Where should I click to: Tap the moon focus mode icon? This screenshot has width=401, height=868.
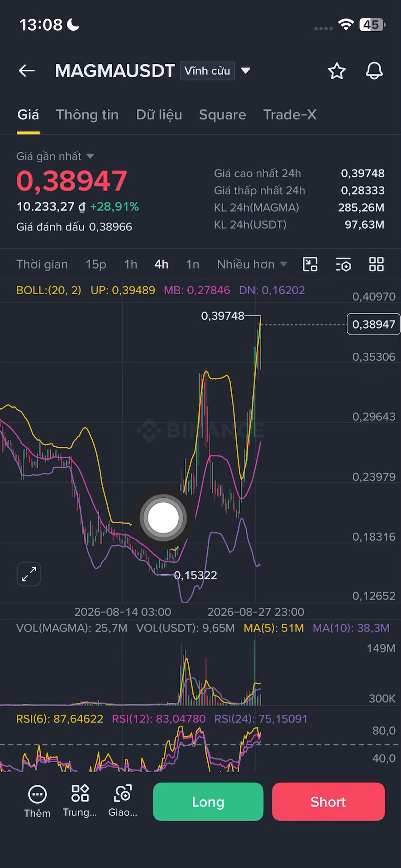pos(73,24)
